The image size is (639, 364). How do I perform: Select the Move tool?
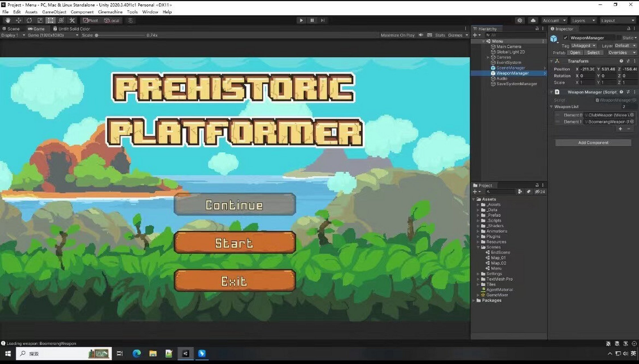[x=19, y=20]
